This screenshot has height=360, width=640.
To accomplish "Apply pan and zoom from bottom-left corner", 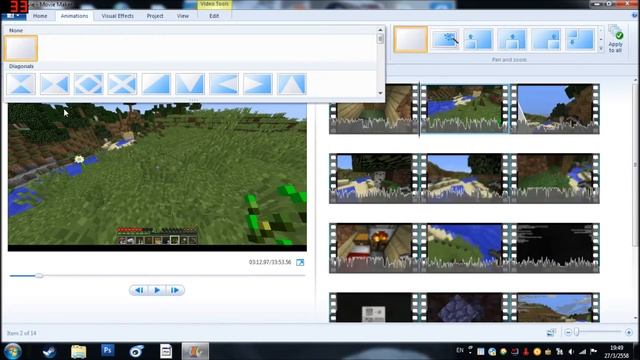I will pyautogui.click(x=478, y=40).
